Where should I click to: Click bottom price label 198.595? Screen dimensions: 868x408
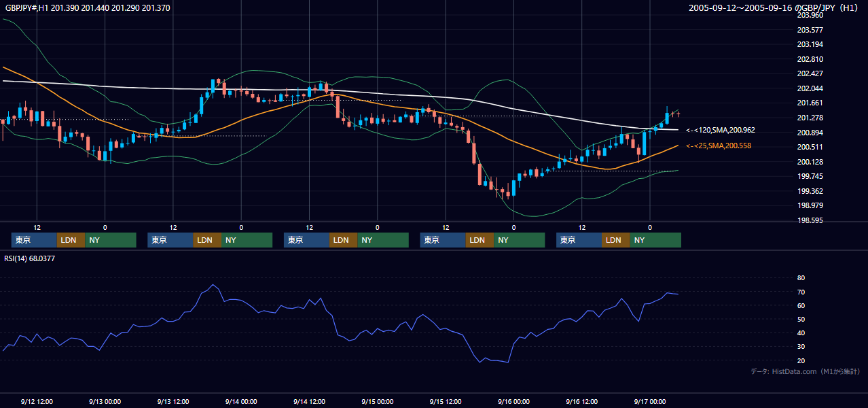tap(810, 220)
